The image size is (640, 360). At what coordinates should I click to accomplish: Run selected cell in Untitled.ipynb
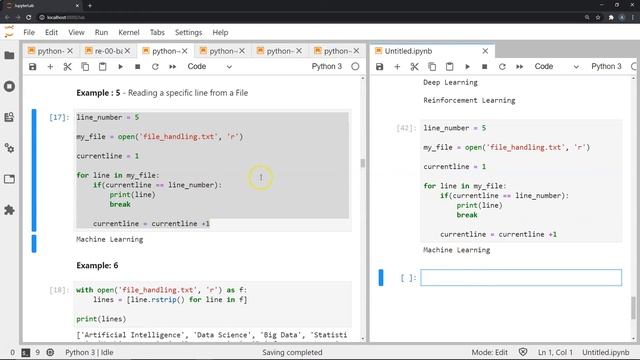click(467, 67)
